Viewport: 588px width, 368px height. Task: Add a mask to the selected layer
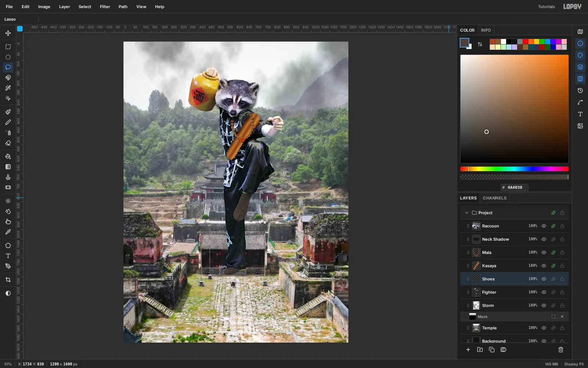pyautogui.click(x=503, y=350)
